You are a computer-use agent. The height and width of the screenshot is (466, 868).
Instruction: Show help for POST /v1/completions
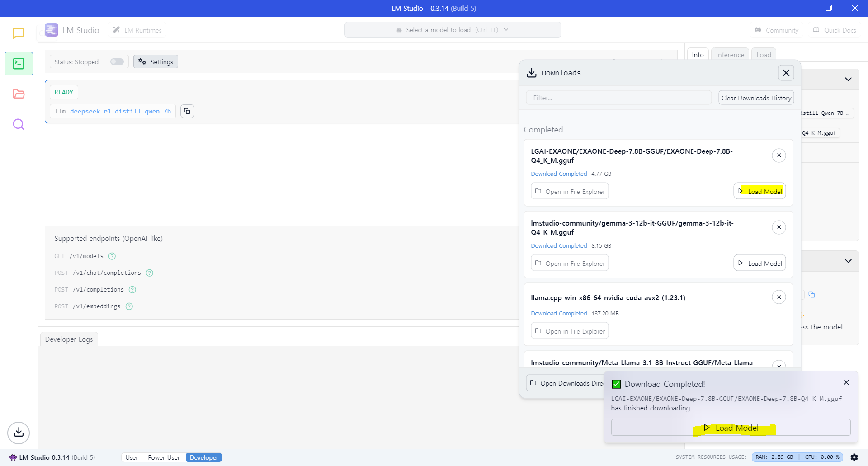[132, 290]
